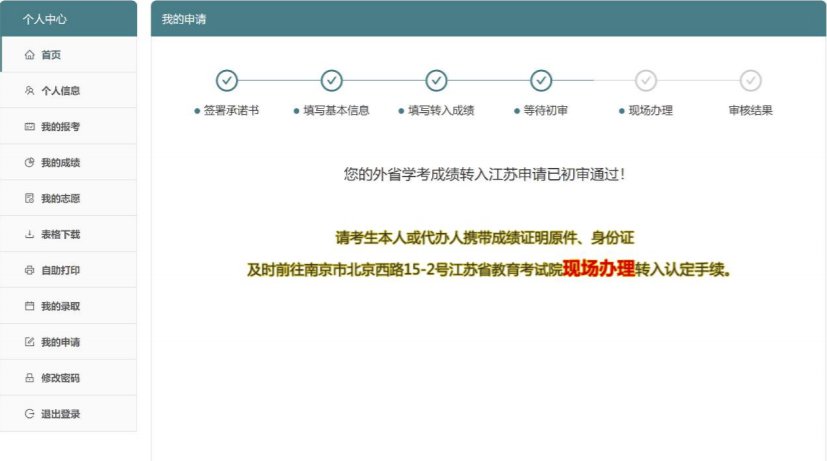The width and height of the screenshot is (827, 461).
Task: Click the pie chart icon beside 我的成绩
Action: pyautogui.click(x=30, y=162)
